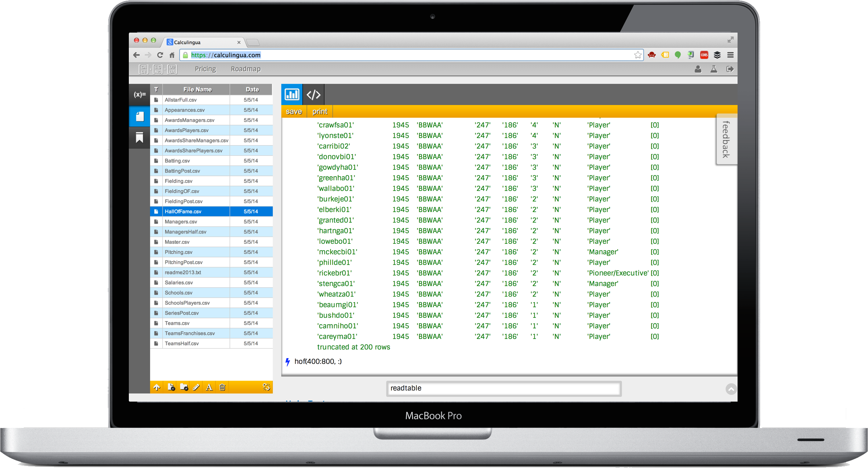The width and height of the screenshot is (868, 468).
Task: Click the pencil edit icon
Action: pyautogui.click(x=196, y=387)
